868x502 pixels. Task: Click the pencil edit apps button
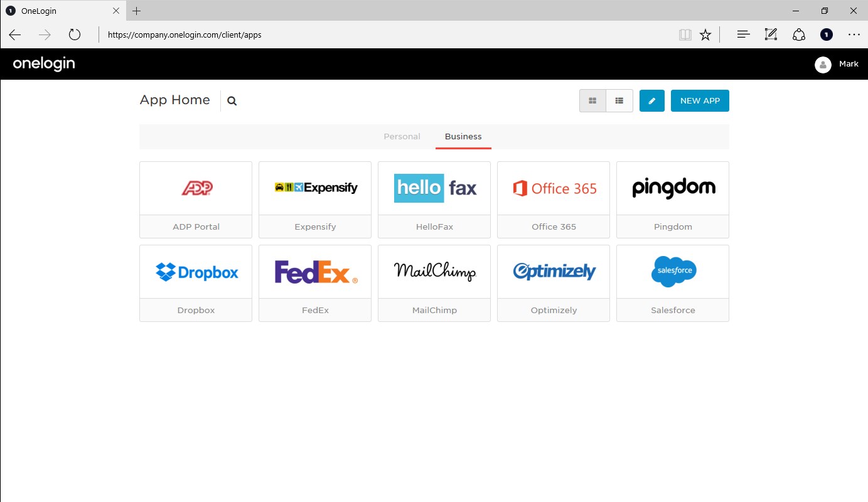point(652,101)
